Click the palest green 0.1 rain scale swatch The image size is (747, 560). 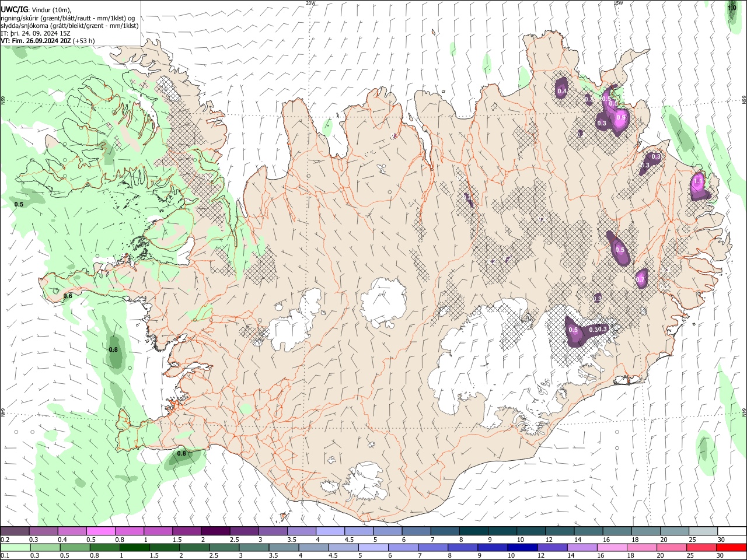tap(15, 547)
